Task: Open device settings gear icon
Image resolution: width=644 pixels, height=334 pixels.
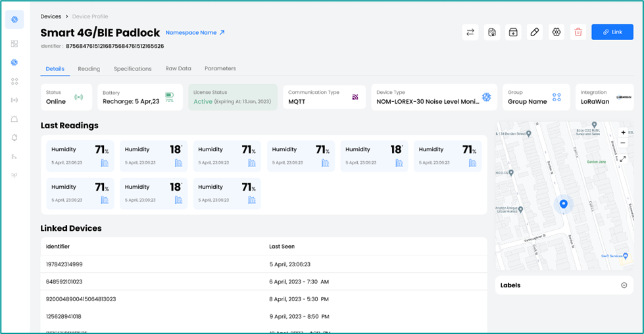Action: point(556,32)
